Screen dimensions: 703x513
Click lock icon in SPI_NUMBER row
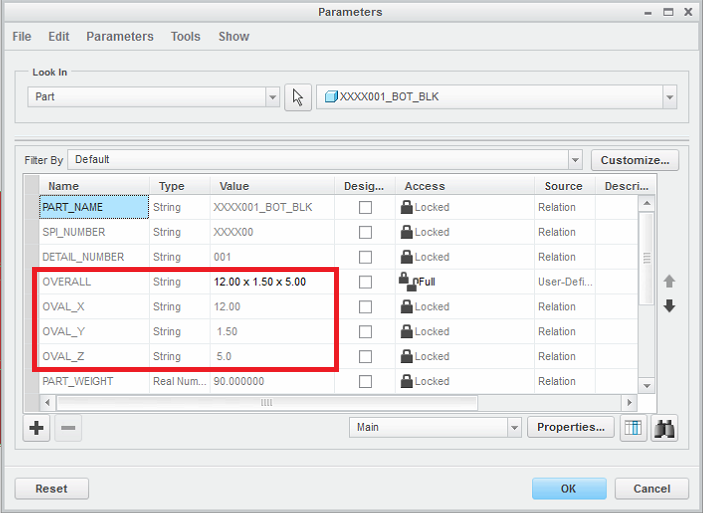point(406,232)
